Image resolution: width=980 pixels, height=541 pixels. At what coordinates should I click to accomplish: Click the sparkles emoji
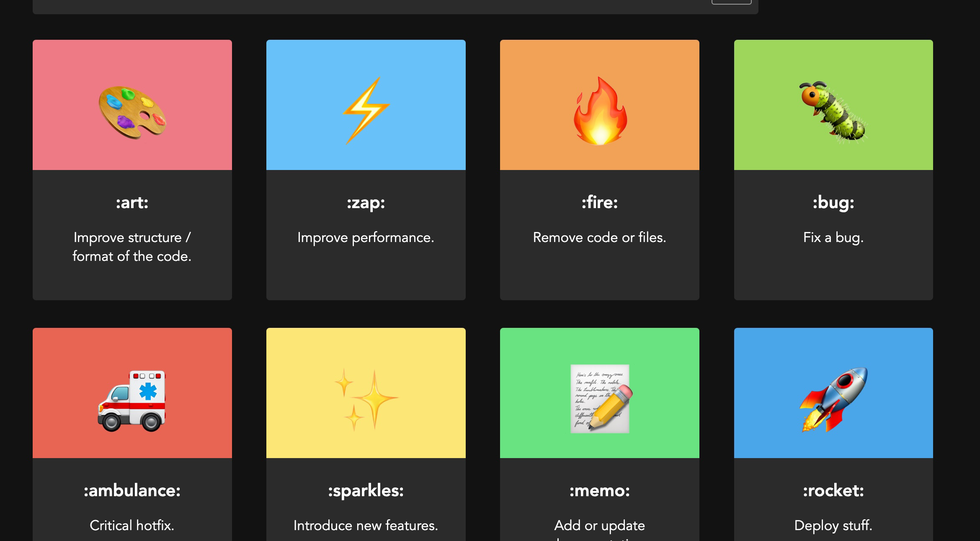pyautogui.click(x=366, y=399)
